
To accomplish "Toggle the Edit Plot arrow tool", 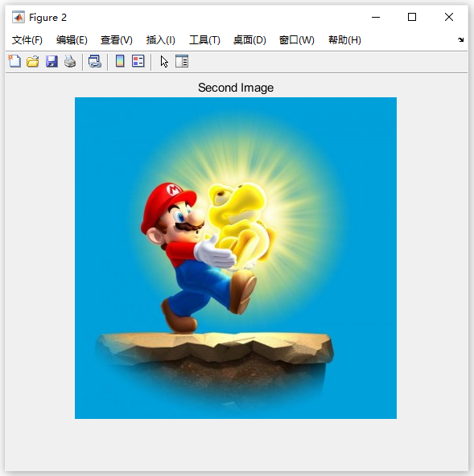I will (164, 62).
